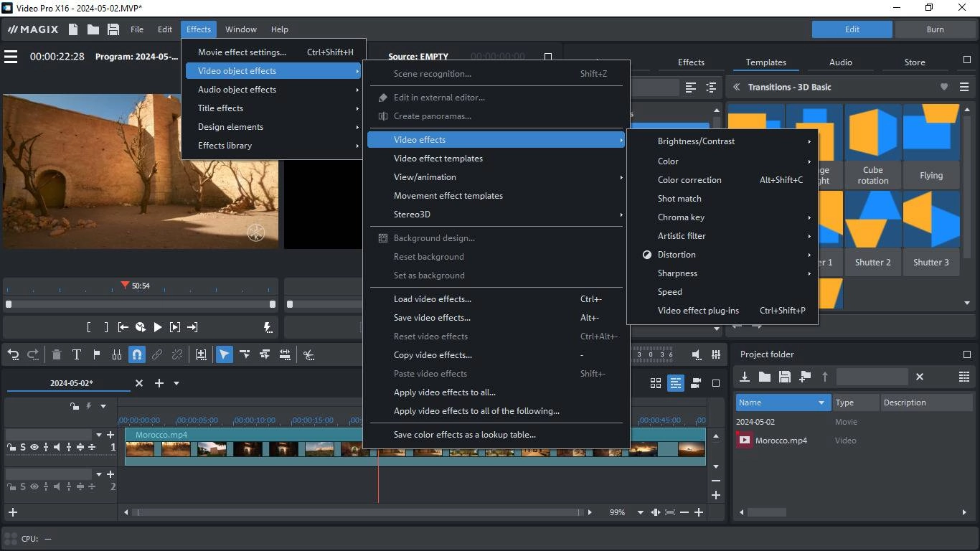Open the Stereo3D submenu
This screenshot has height=551, width=980.
(496, 215)
